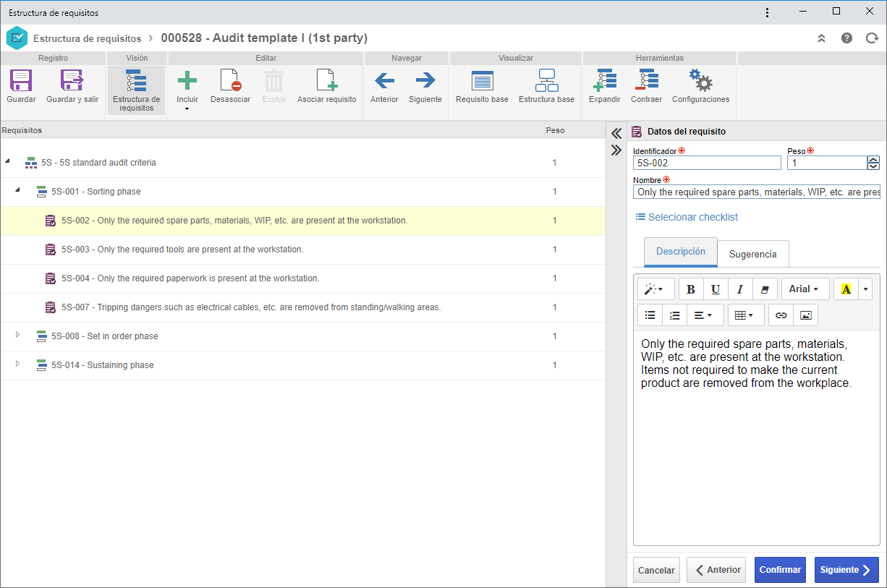Image resolution: width=887 pixels, height=588 pixels.
Task: Select 5S - 5S standard audit criteria row
Action: pyautogui.click(x=302, y=163)
